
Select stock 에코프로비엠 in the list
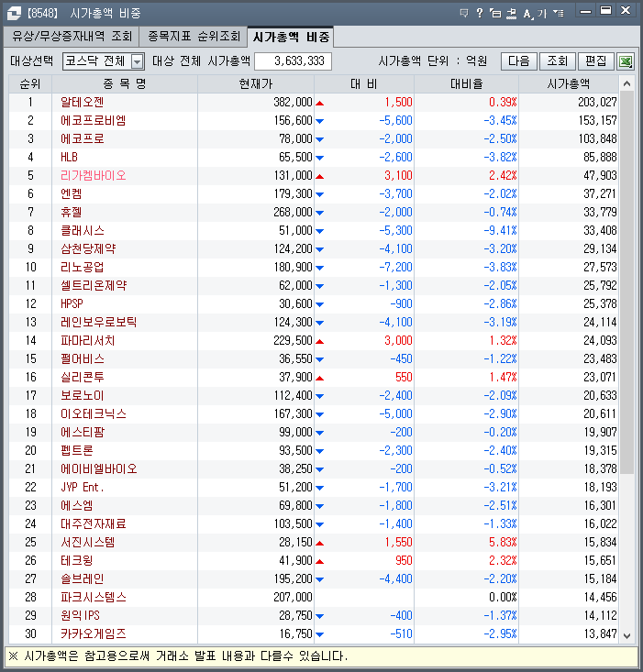93,120
